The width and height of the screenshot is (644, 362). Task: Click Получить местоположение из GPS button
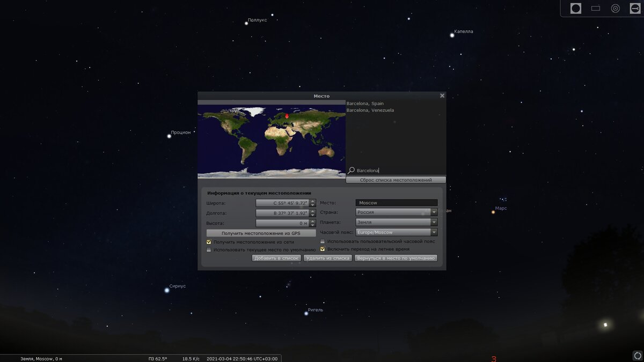[261, 232]
